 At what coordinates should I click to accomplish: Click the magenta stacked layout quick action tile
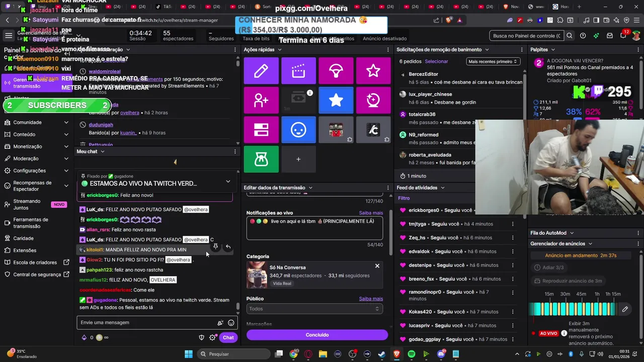261,130
